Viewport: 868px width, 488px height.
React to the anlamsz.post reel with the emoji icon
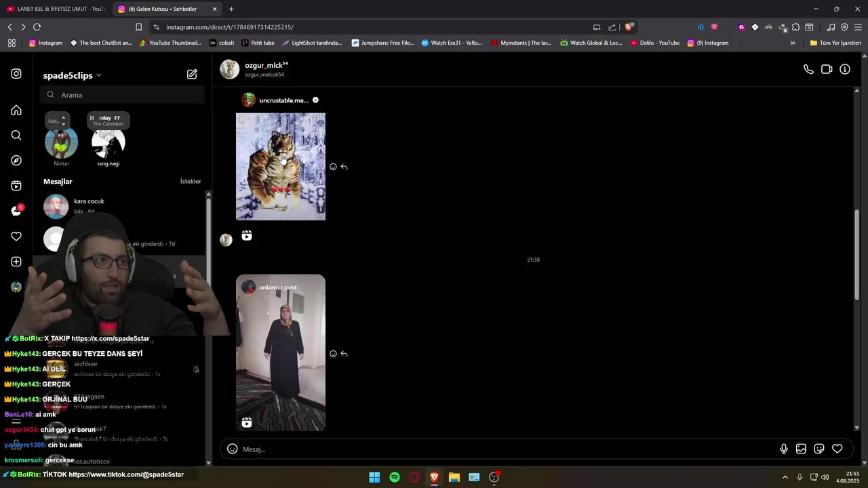333,354
